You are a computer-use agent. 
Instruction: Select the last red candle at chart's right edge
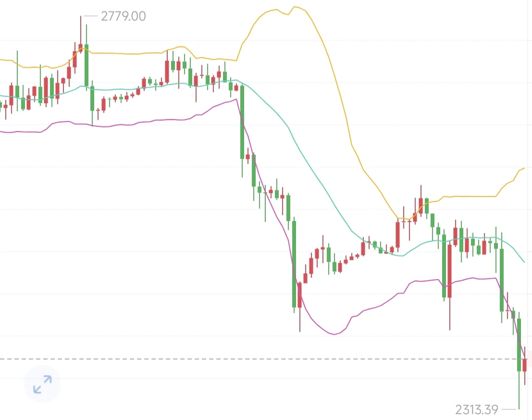click(x=525, y=365)
